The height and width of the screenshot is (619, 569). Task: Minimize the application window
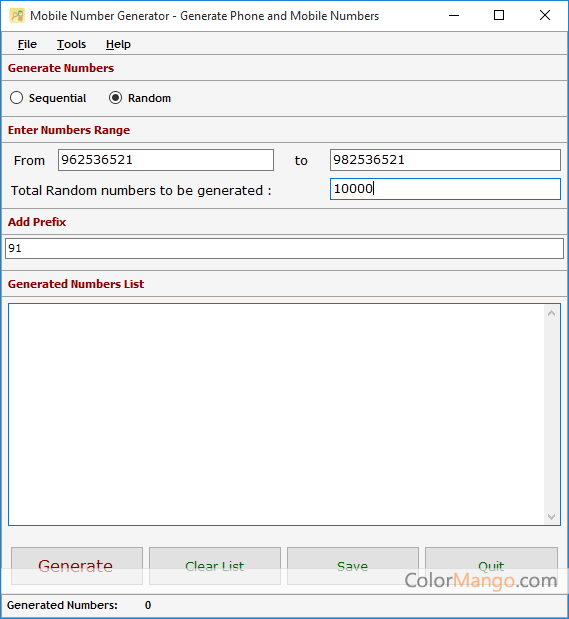(x=454, y=16)
